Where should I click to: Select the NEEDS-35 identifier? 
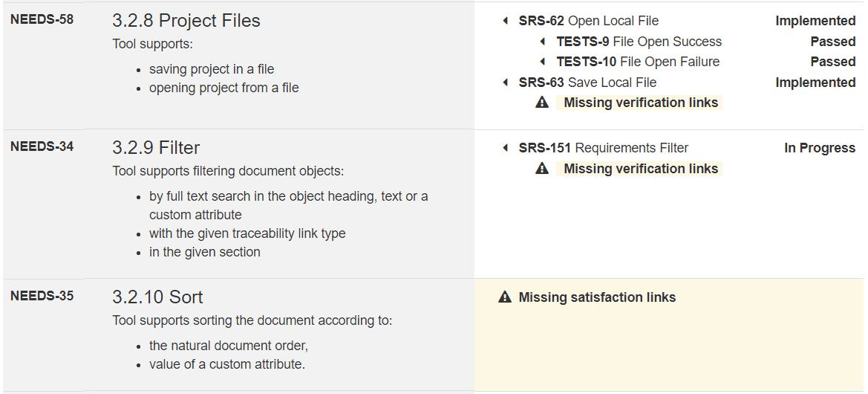click(42, 296)
